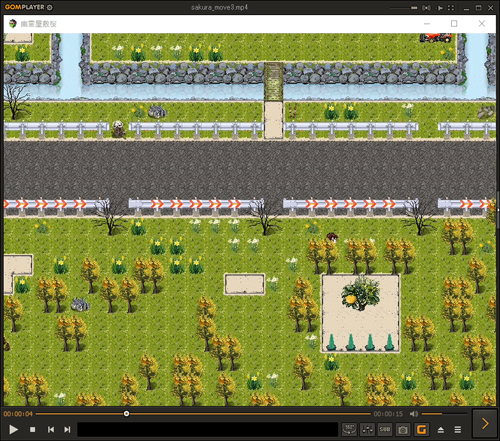Viewport: 500px width, 441px height.
Task: Click the game window icon inside the video
Action: tap(13, 23)
